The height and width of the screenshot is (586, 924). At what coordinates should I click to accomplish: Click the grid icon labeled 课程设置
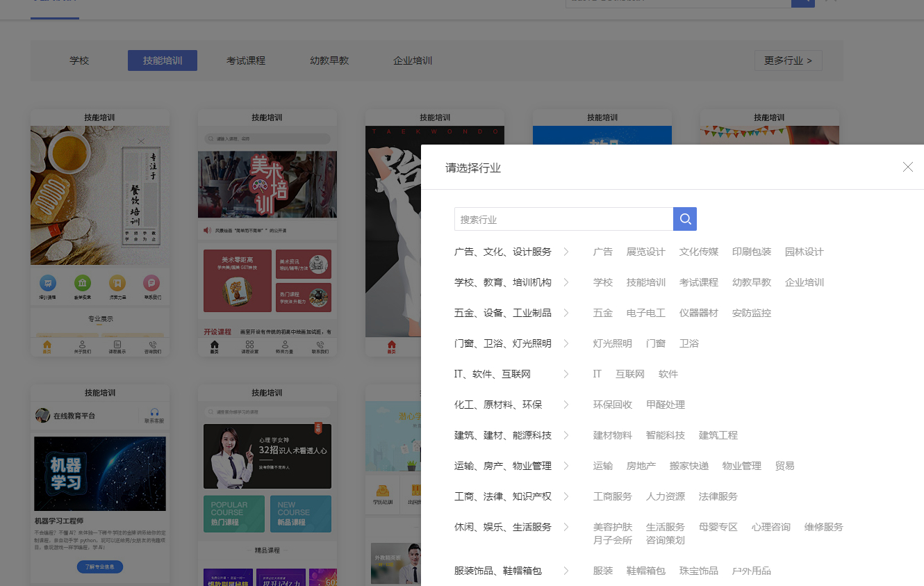pos(249,344)
